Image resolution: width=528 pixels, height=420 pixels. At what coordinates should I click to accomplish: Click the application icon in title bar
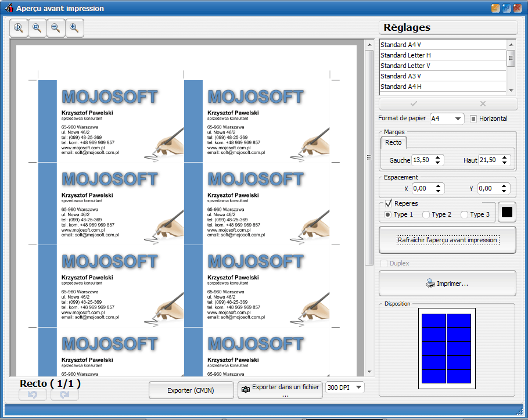point(9,8)
